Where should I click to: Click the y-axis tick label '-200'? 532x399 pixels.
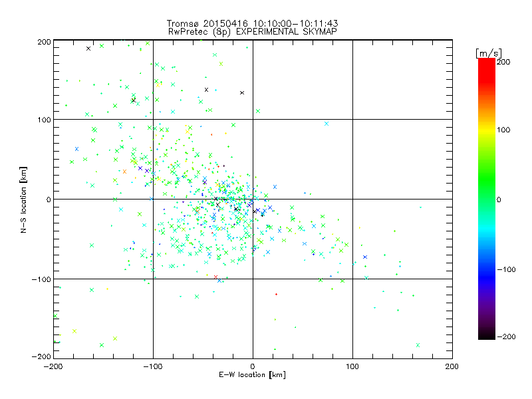[x=41, y=356]
